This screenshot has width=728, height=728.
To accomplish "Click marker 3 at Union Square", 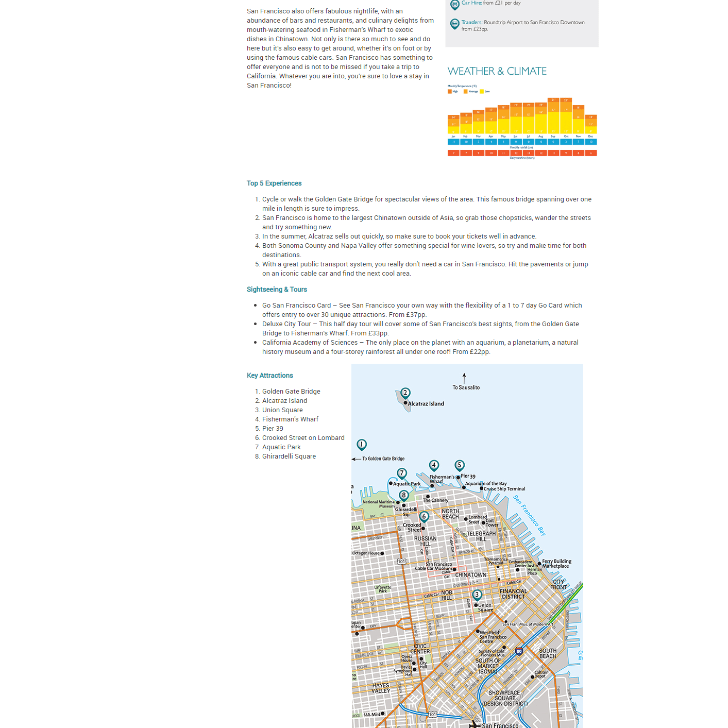I will (478, 594).
